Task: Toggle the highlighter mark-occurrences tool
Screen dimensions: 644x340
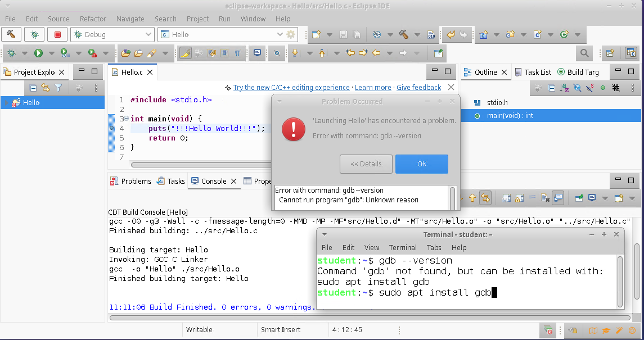Action: point(184,53)
